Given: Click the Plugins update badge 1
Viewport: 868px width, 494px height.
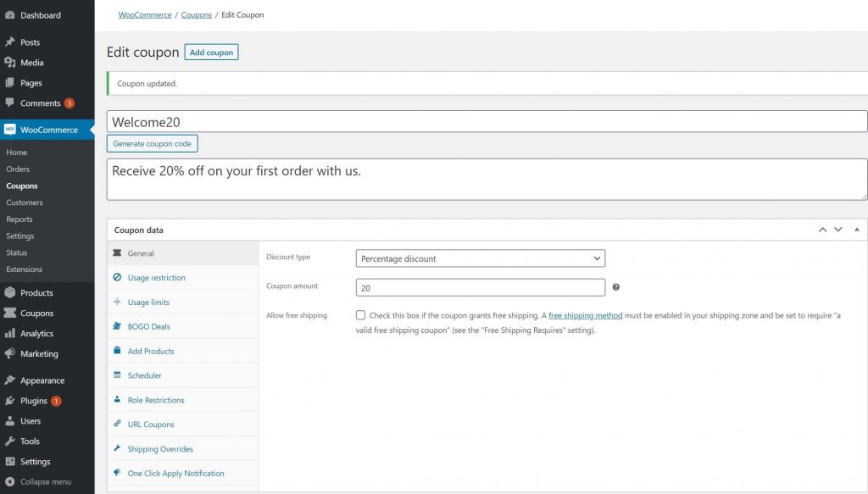Looking at the screenshot, I should [56, 401].
